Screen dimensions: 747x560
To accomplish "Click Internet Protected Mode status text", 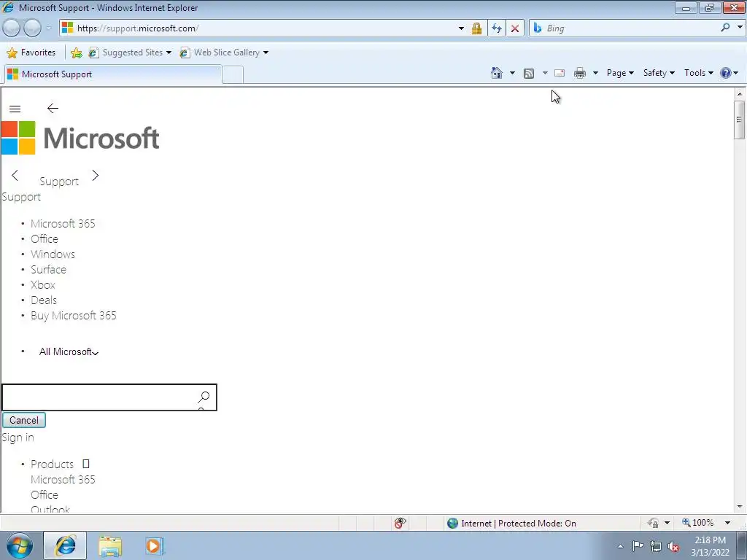I will [519, 524].
